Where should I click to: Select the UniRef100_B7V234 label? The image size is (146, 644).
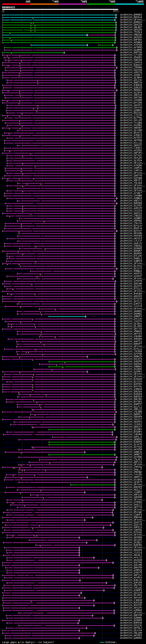(131, 299)
